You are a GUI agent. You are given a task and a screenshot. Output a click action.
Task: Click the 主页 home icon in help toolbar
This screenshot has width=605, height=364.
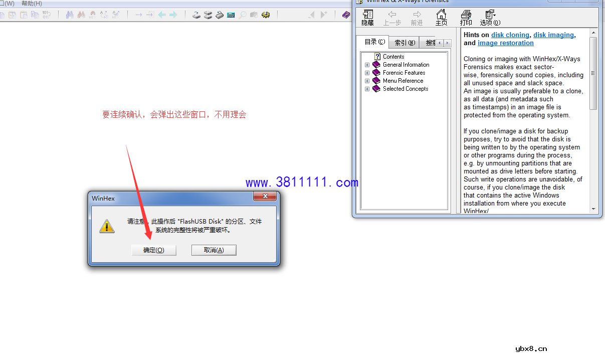[441, 18]
